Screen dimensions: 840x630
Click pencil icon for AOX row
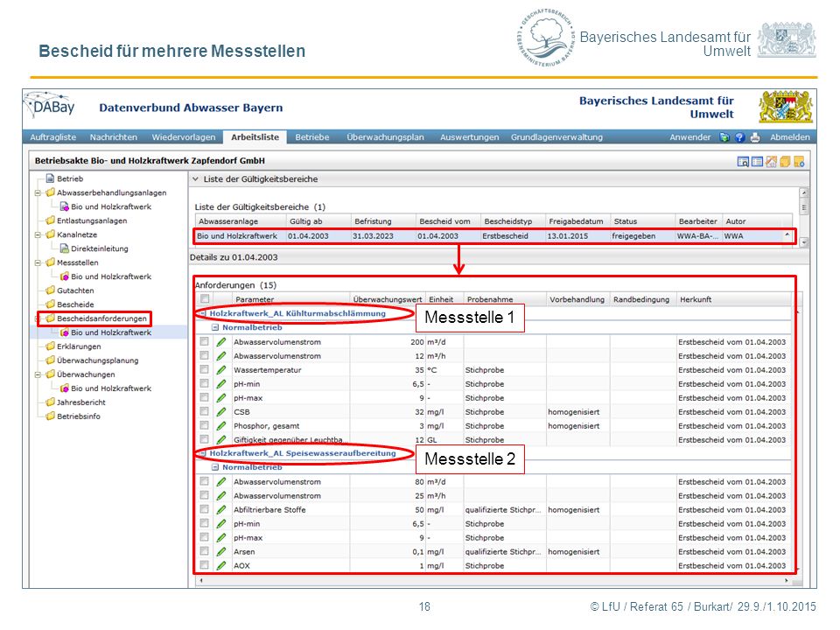(220, 565)
